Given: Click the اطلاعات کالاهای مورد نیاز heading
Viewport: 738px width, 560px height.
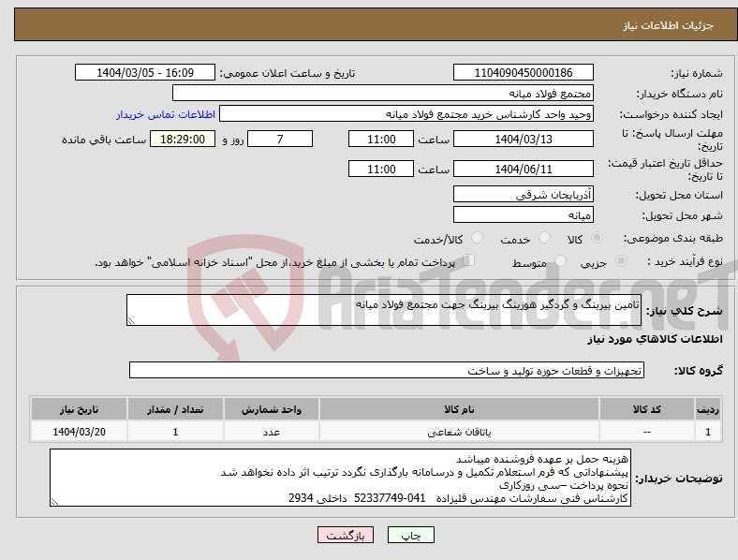Looking at the screenshot, I should click(x=655, y=339).
